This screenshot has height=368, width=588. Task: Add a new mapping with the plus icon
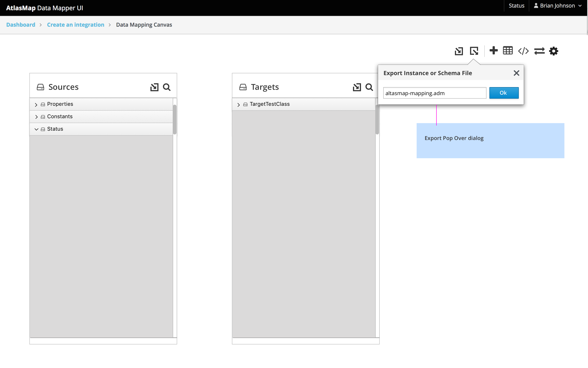(494, 51)
